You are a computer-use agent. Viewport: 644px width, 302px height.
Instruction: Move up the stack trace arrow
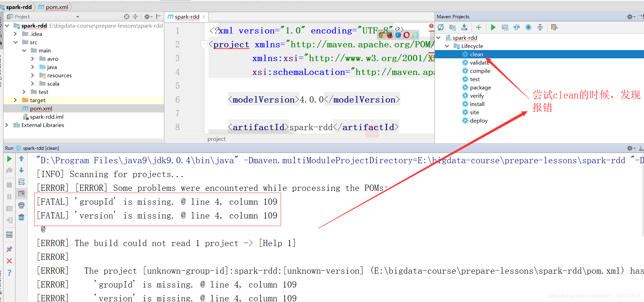(x=21, y=159)
